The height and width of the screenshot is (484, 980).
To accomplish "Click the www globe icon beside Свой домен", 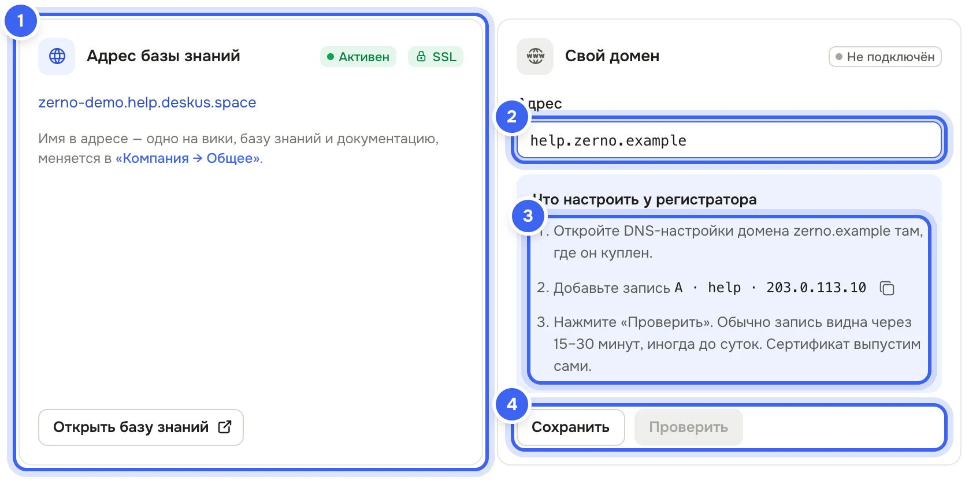I will [535, 56].
